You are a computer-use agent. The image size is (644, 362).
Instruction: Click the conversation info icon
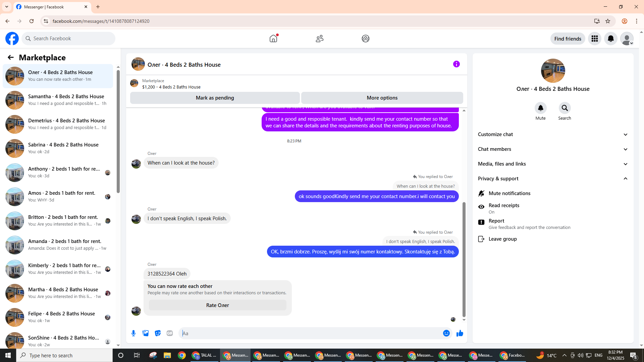point(456,64)
